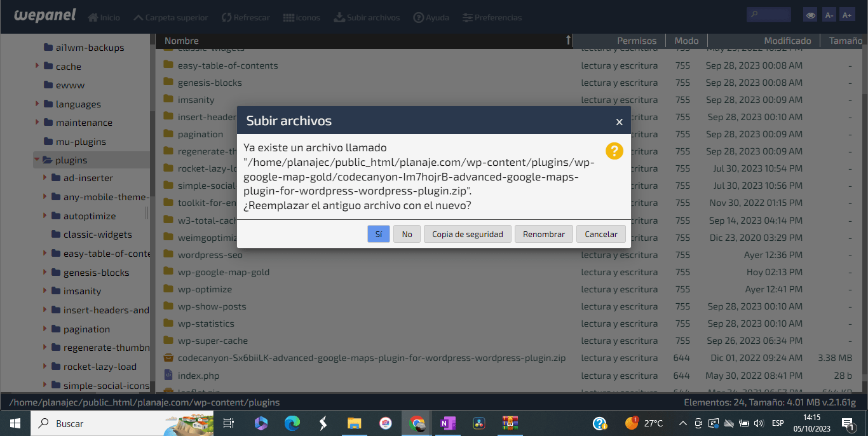Expand the languages folder in the tree
Image resolution: width=868 pixels, height=436 pixels.
click(x=37, y=104)
